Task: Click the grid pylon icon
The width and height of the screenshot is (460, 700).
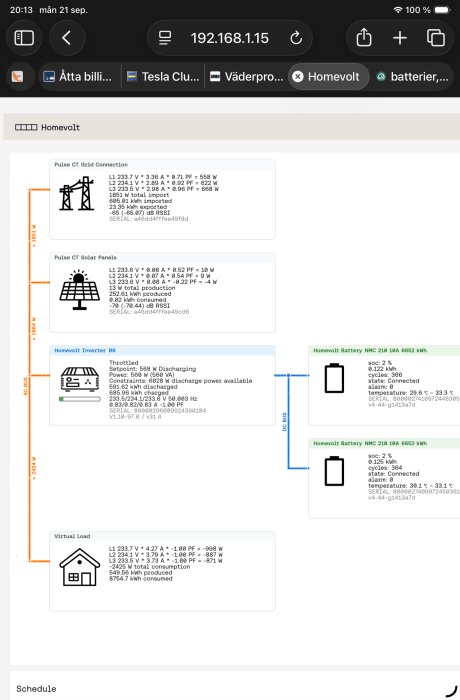Action: coord(77,193)
